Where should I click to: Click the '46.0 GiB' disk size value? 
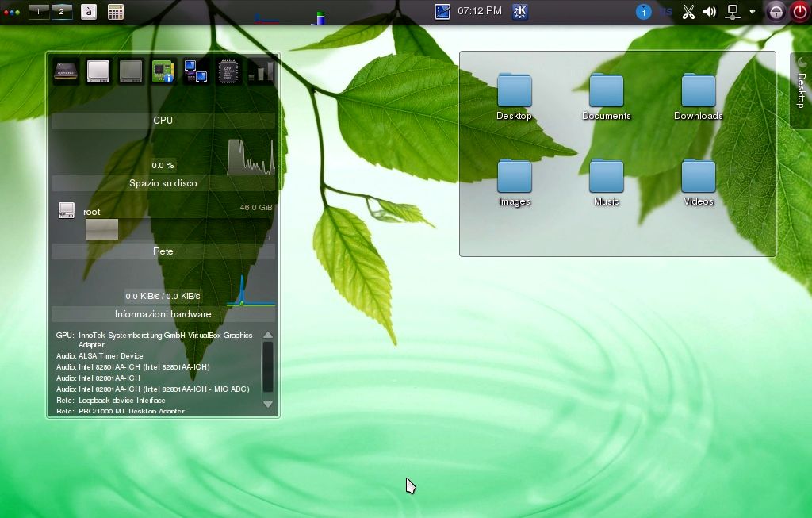[256, 207]
